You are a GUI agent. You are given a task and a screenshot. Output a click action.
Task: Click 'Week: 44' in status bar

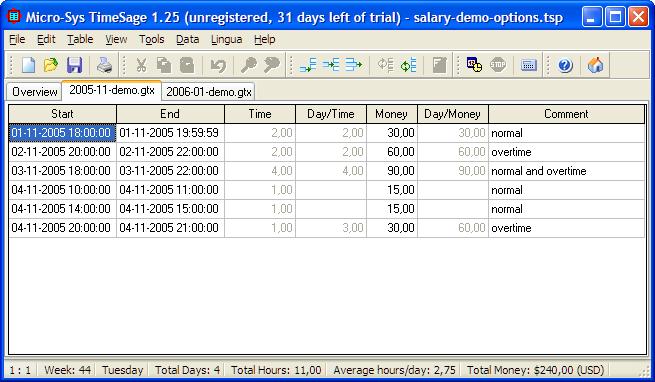(x=67, y=370)
